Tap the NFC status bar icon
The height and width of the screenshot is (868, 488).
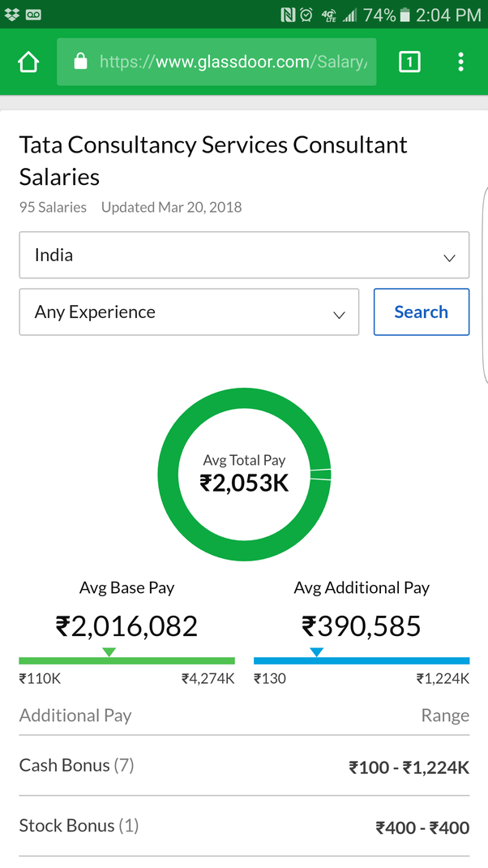pos(289,15)
